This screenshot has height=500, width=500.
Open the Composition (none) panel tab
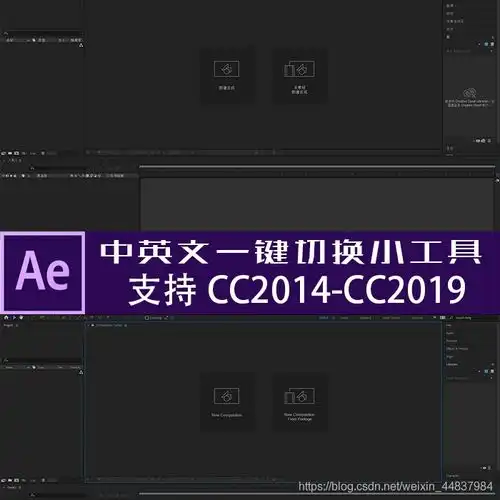pos(109,325)
